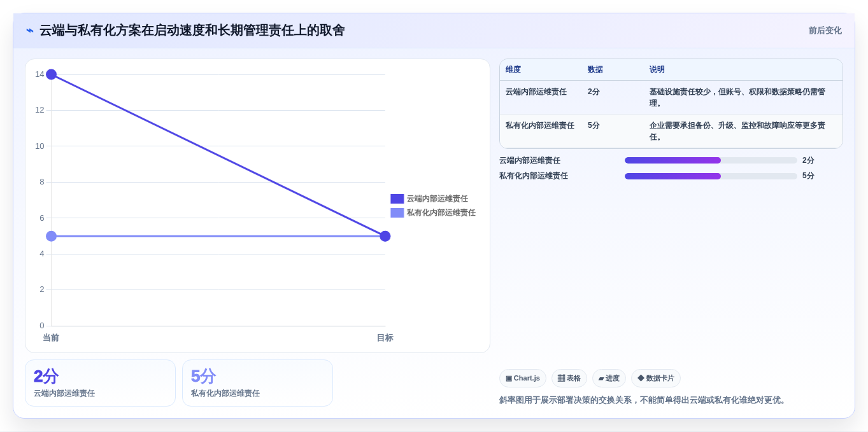Click the y-axis tick label 14
This screenshot has height=432, width=868.
pyautogui.click(x=39, y=74)
